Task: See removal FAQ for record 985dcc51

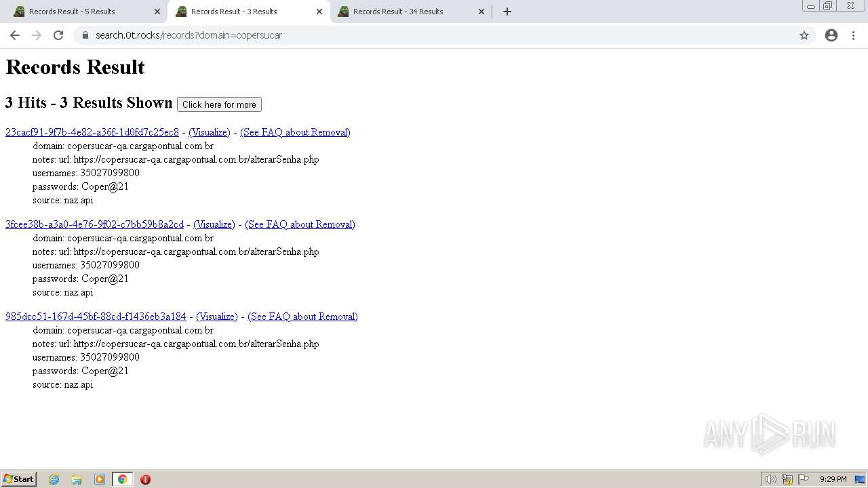Action: 302,317
